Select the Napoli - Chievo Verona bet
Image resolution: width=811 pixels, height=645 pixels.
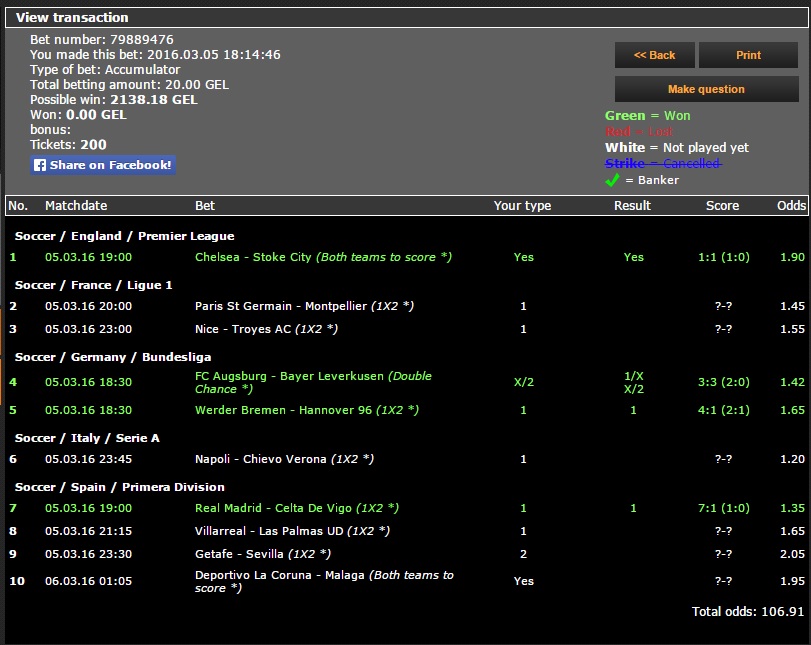point(284,459)
